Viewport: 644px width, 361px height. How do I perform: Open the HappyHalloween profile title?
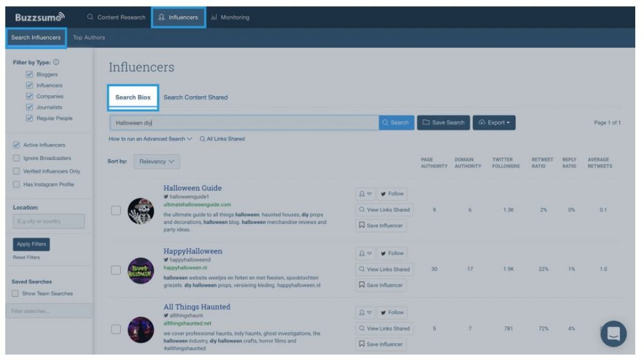pos(192,251)
